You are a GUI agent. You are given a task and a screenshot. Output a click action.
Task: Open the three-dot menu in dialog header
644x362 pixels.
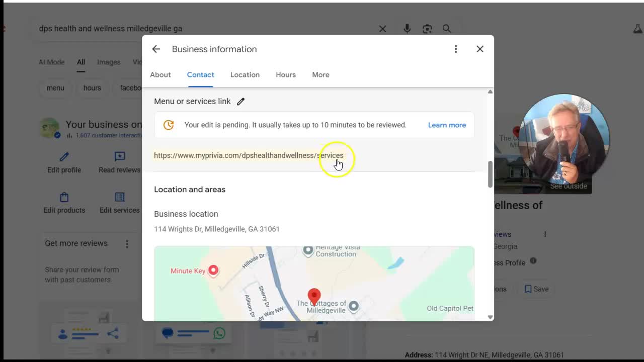click(456, 49)
